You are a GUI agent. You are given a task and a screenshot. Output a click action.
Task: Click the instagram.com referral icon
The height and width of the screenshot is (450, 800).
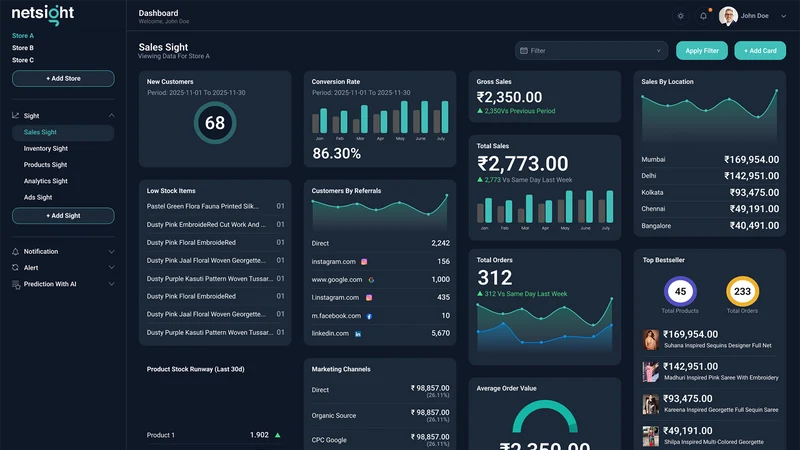(364, 262)
